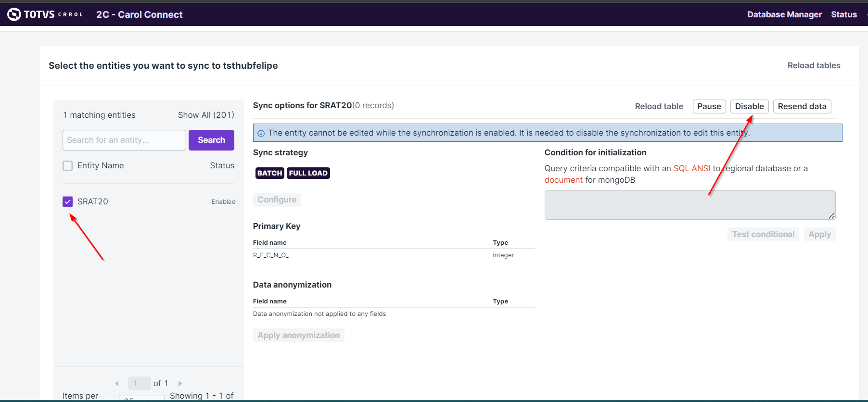Pause the SRAT20 synchronization
868x402 pixels.
[x=709, y=106]
